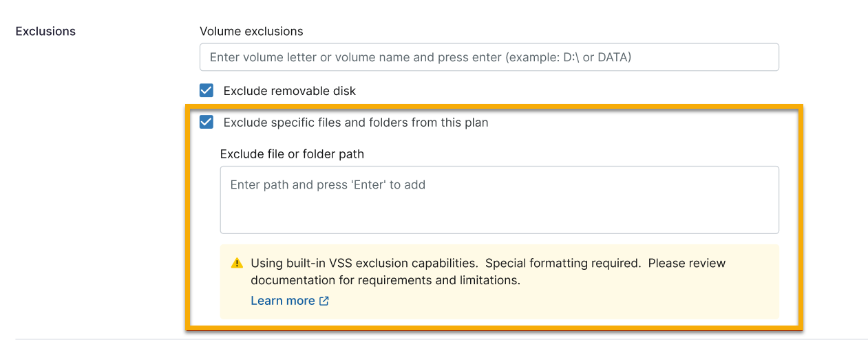Toggle the Exclude specific files and folders checkbox
This screenshot has height=340, width=868.
206,123
